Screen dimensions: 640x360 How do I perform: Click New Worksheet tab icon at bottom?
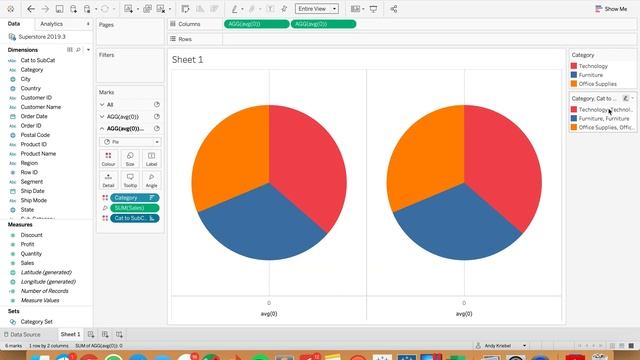(91, 334)
